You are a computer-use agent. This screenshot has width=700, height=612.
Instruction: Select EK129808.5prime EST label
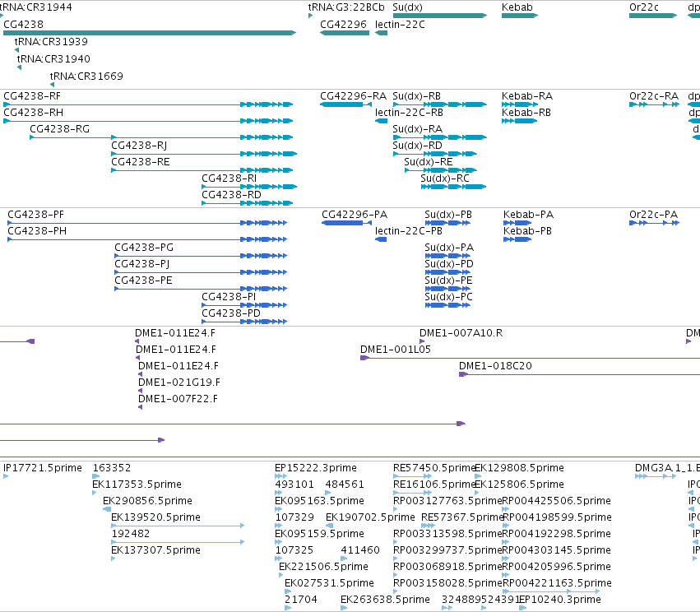point(519,468)
